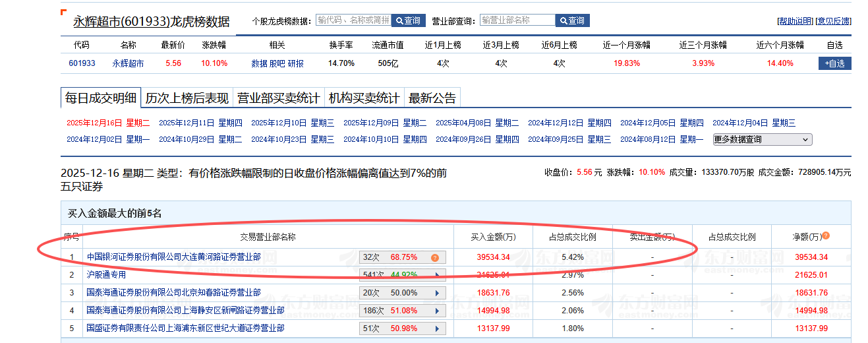Open the 永辉超市 name link in table
The height and width of the screenshot is (343, 868).
[x=128, y=63]
